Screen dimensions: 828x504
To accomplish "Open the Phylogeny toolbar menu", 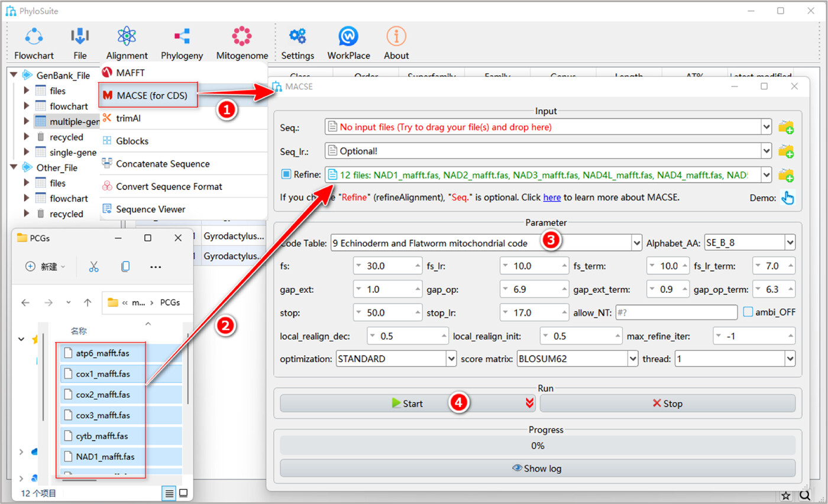I will click(x=182, y=44).
